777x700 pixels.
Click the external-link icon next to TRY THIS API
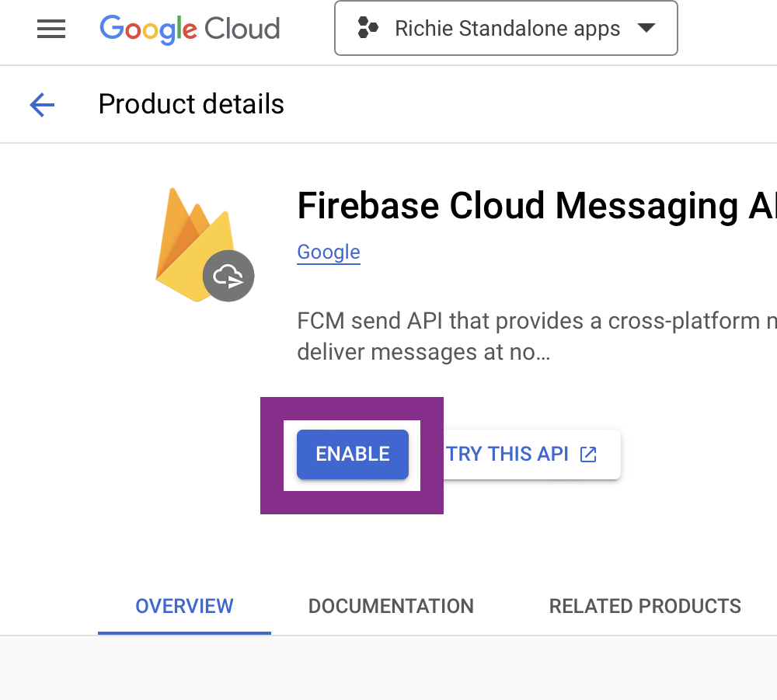click(x=588, y=454)
